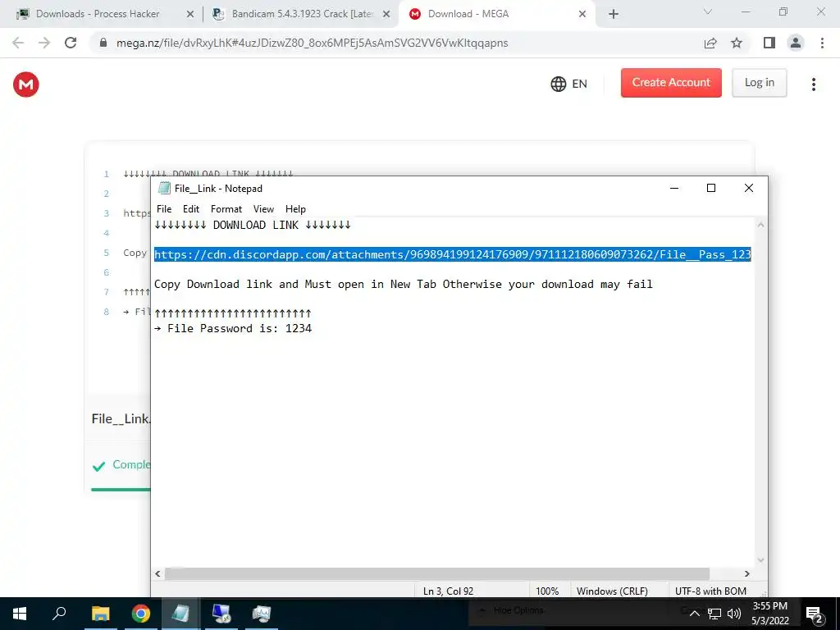Click Notepad vertical scroll up arrow
840x630 pixels.
coord(760,225)
